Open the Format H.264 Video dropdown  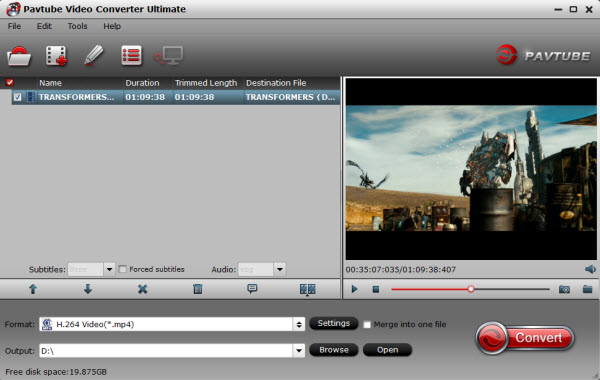(172, 324)
